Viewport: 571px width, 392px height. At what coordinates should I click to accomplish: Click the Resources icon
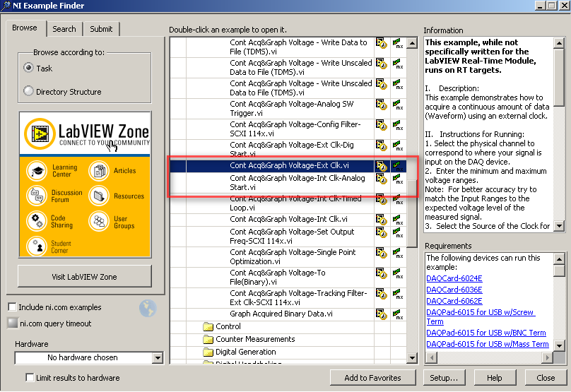pos(99,196)
